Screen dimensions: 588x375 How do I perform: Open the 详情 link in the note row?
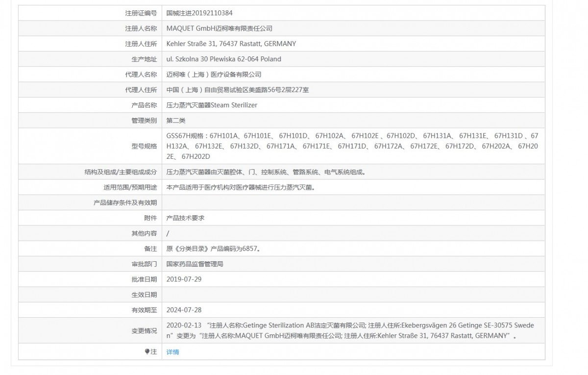coord(172,352)
